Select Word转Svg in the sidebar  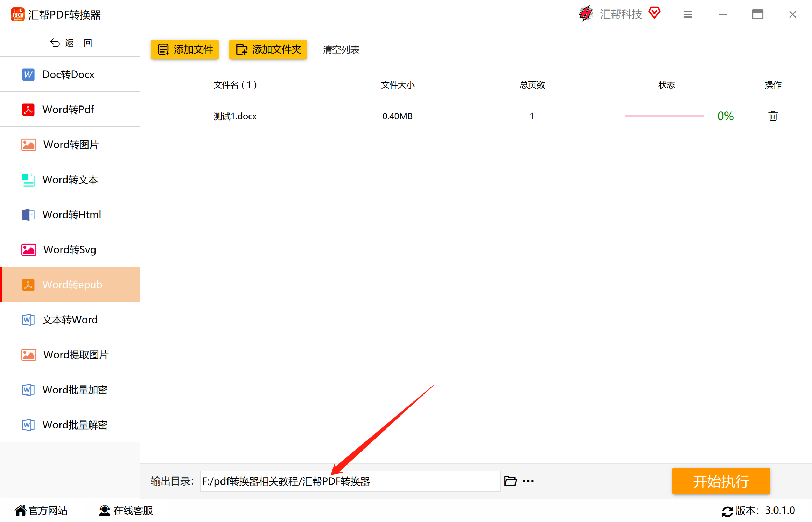coord(70,250)
